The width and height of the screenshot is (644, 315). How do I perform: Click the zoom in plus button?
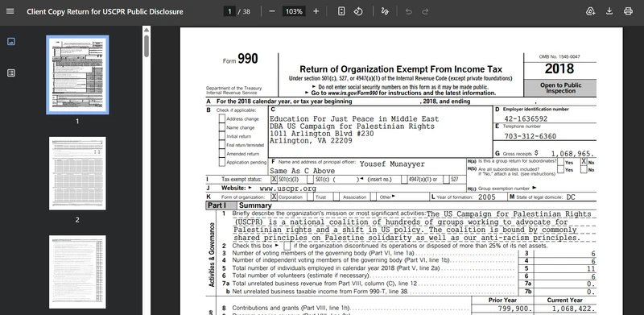coord(316,11)
